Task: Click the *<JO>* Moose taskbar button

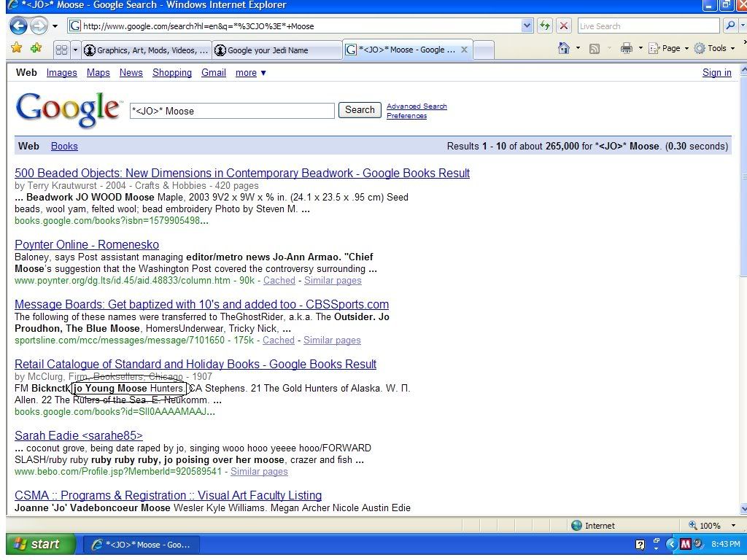Action: [x=141, y=544]
